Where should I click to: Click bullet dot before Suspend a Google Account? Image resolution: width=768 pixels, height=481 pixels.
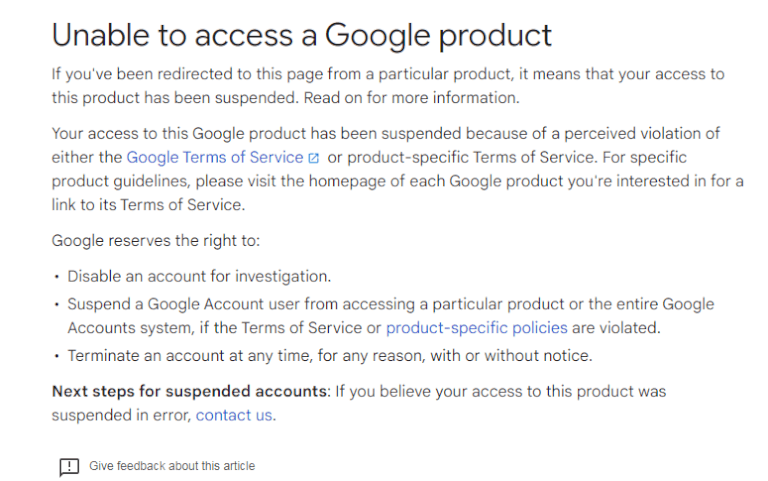57,305
